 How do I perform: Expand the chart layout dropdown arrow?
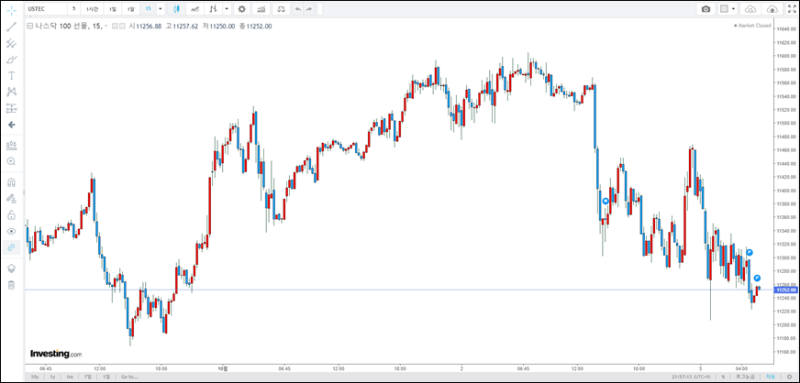pyautogui.click(x=734, y=9)
